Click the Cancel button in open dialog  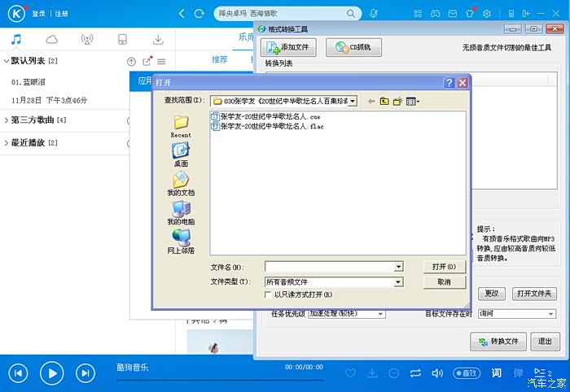click(444, 281)
